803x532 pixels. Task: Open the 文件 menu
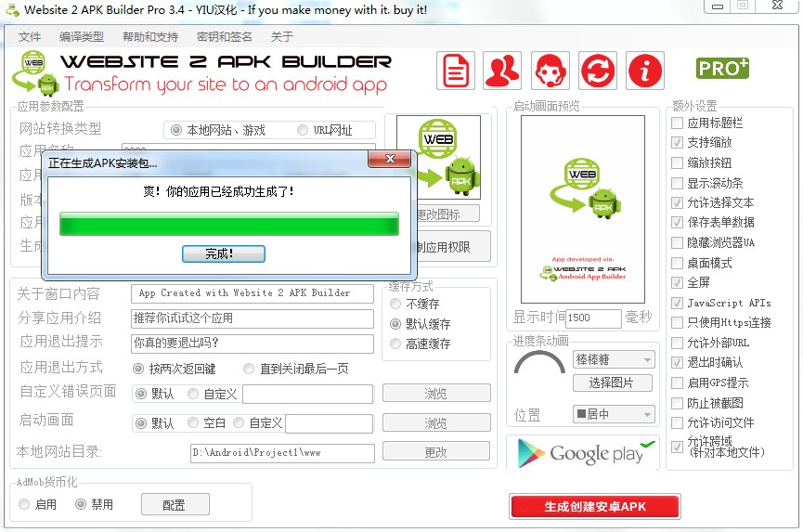29,37
